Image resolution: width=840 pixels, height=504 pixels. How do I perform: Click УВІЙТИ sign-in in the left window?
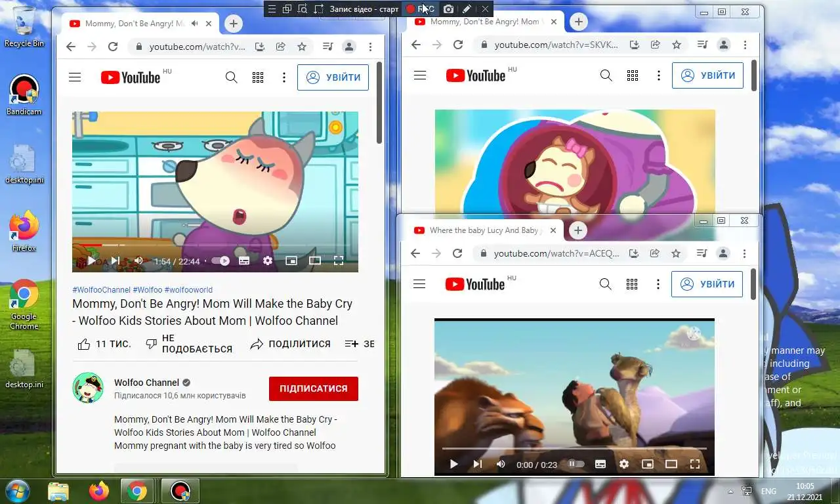click(x=333, y=77)
